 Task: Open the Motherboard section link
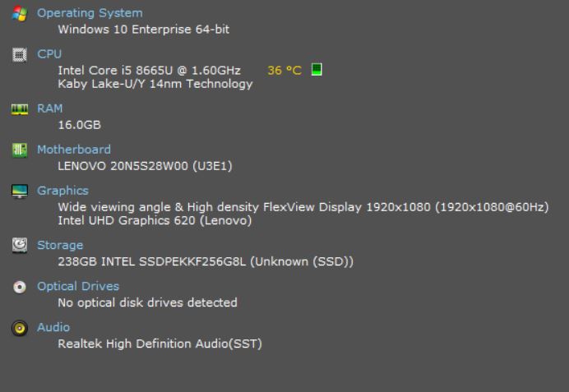pyautogui.click(x=74, y=150)
